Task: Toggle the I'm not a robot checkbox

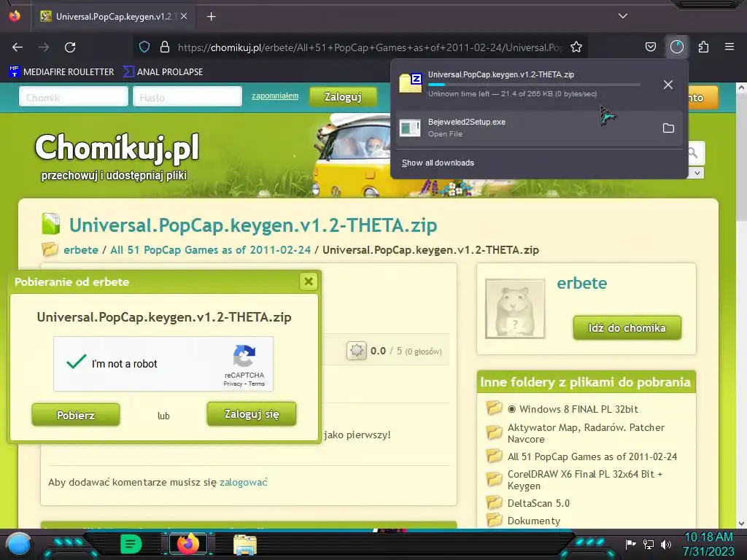Action: click(x=76, y=363)
